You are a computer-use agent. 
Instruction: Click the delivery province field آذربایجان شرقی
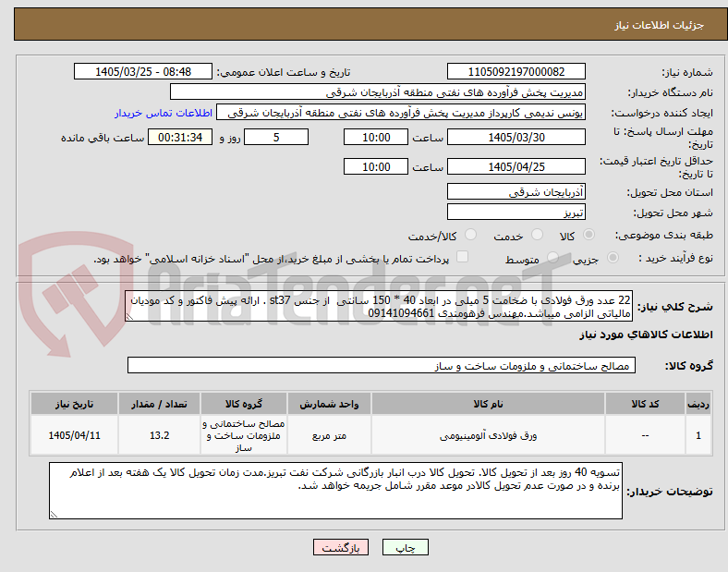pyautogui.click(x=516, y=192)
